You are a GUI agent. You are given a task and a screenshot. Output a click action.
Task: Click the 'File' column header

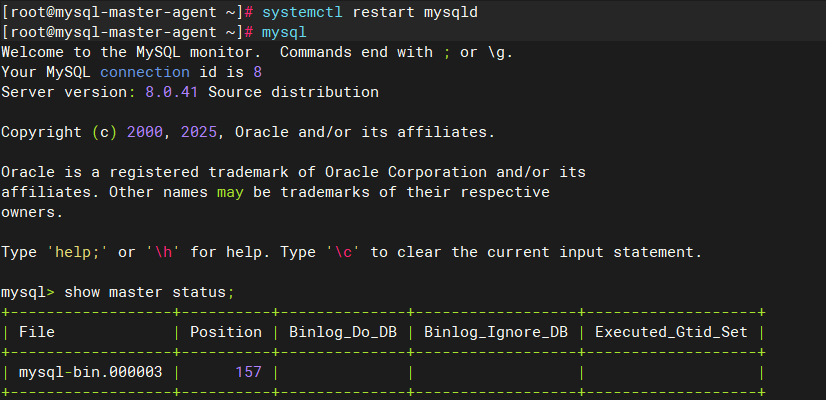(x=37, y=332)
